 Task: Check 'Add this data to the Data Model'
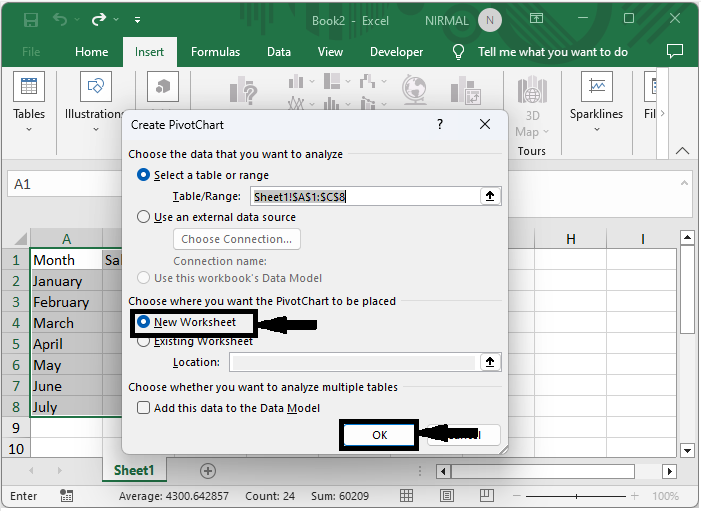[x=143, y=408]
